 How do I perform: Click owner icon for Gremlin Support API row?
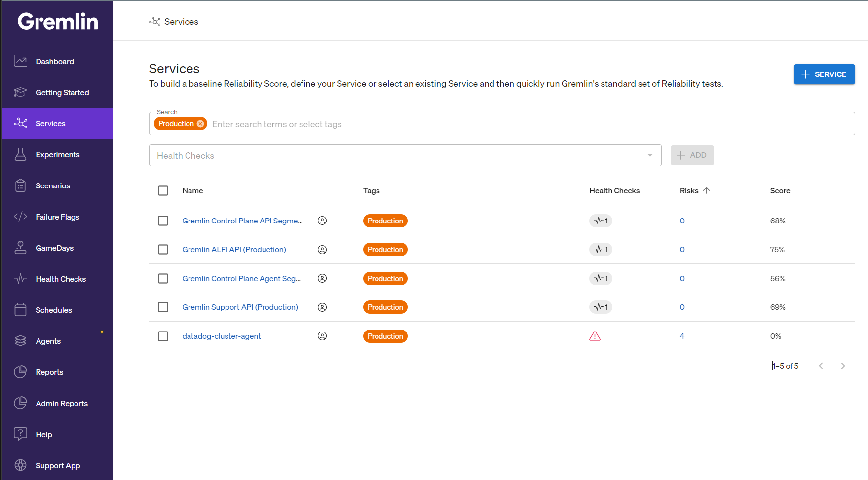(322, 307)
